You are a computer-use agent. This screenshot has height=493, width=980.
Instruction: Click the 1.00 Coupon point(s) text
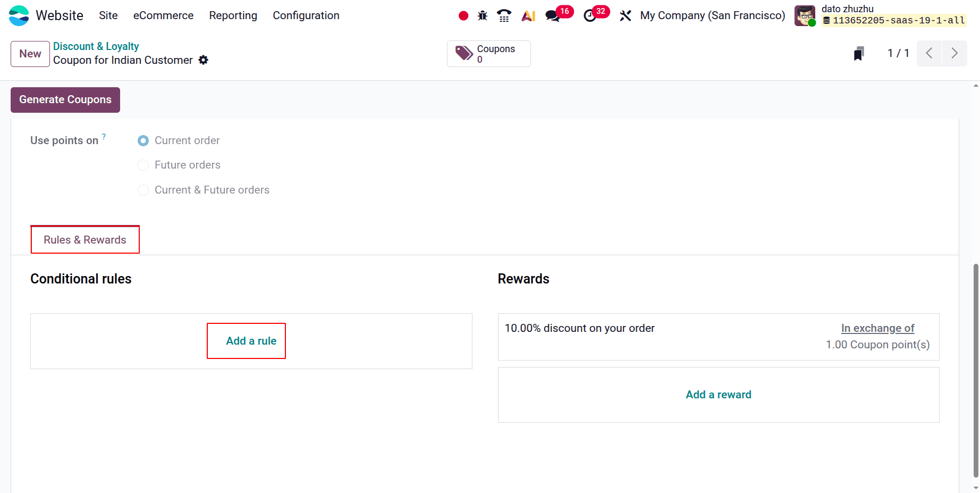pos(878,345)
